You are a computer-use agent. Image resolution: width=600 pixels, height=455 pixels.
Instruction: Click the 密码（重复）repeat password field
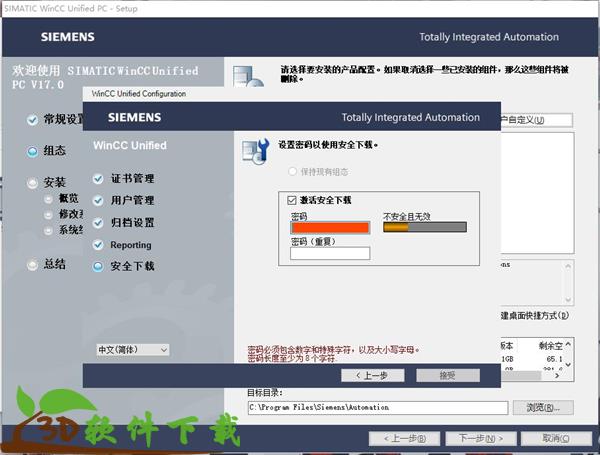(330, 253)
